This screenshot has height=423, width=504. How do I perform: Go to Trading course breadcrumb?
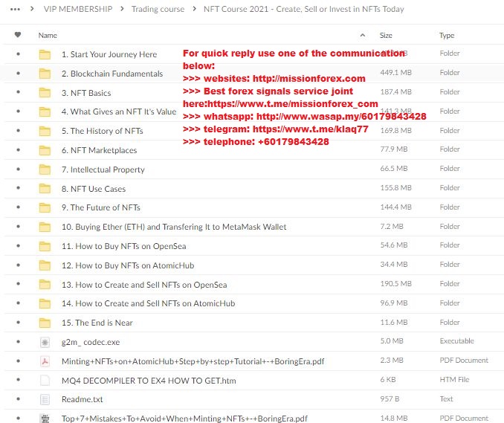[x=158, y=9]
